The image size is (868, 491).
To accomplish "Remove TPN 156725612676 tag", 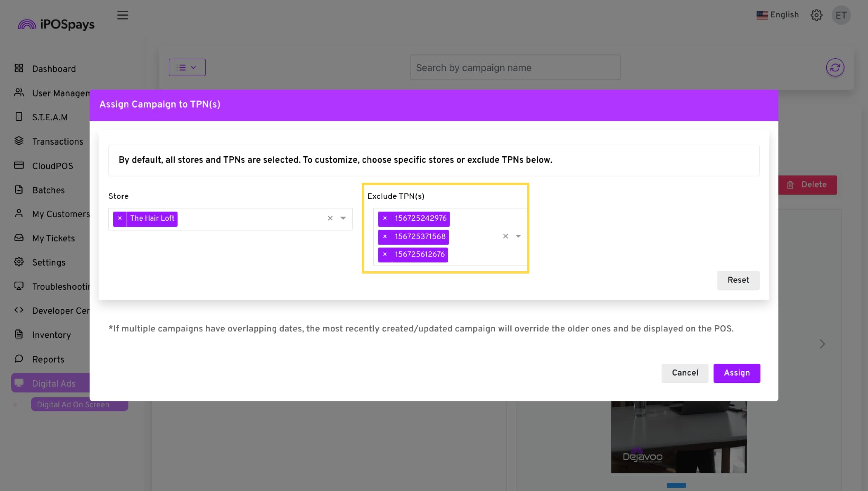I will click(x=384, y=254).
